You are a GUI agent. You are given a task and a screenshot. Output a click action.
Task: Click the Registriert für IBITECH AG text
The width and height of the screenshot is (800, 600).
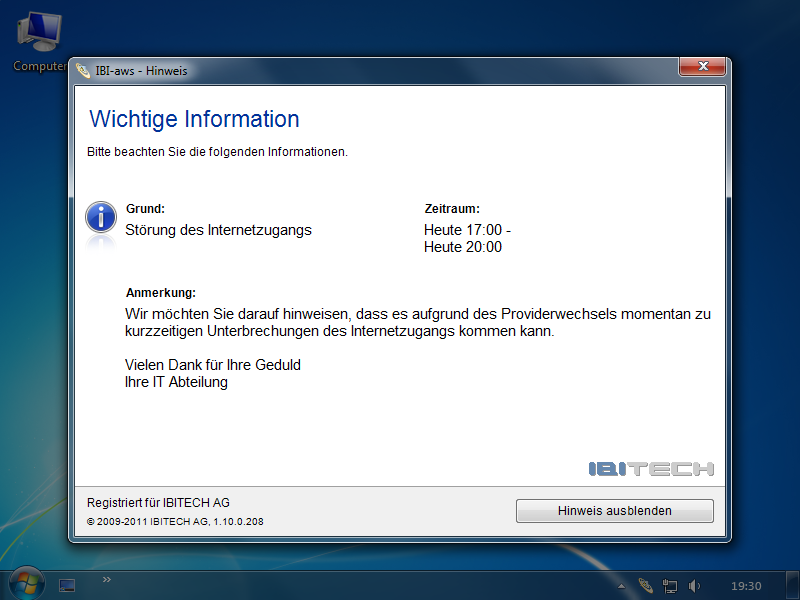click(x=158, y=503)
